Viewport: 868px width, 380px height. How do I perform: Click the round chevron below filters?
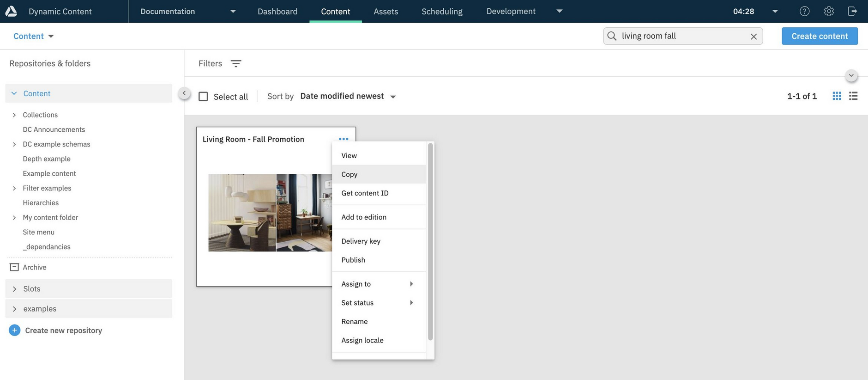[851, 75]
